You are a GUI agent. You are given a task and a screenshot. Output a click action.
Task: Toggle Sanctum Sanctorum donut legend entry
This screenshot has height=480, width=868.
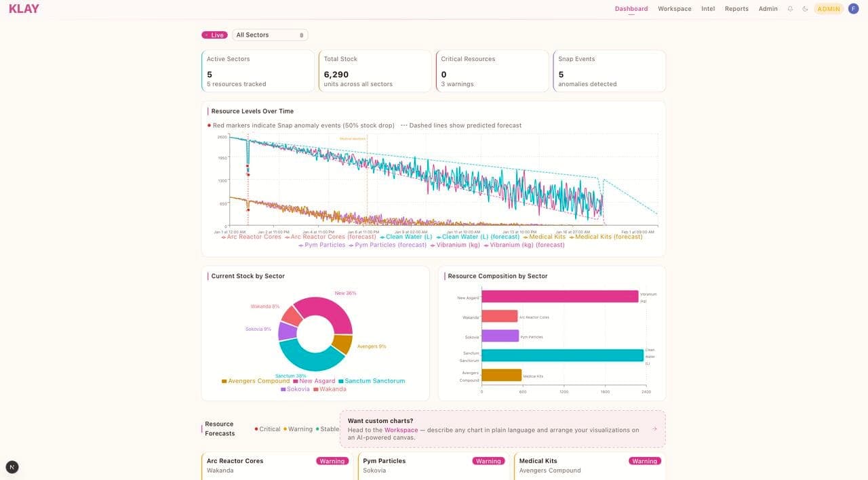pyautogui.click(x=372, y=381)
